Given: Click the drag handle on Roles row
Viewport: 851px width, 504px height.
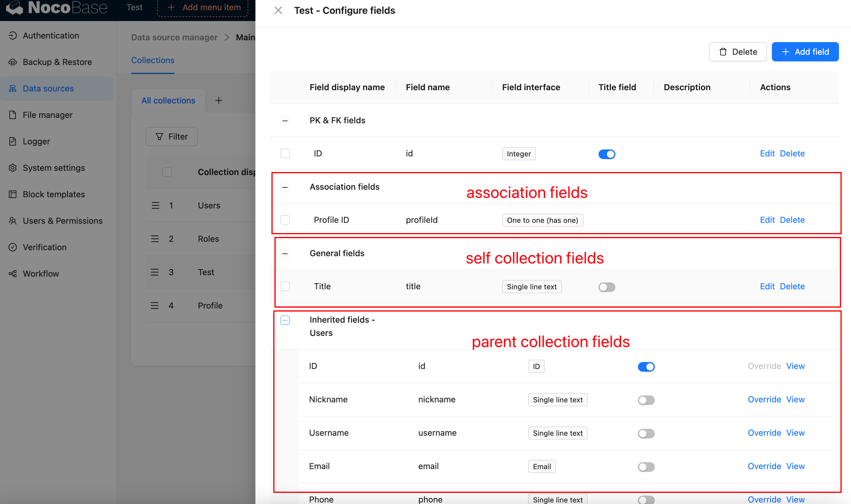Looking at the screenshot, I should tap(155, 239).
